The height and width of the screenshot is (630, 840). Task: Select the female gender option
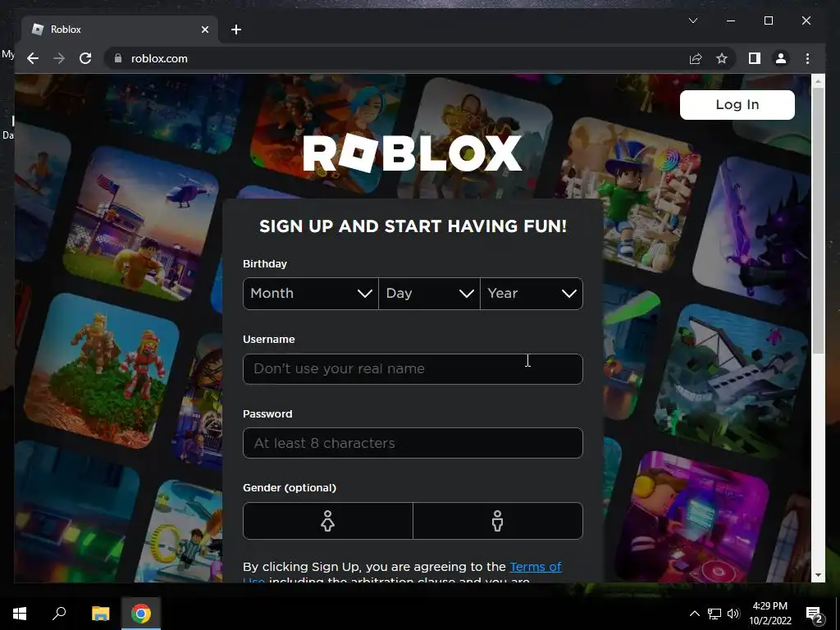point(328,521)
